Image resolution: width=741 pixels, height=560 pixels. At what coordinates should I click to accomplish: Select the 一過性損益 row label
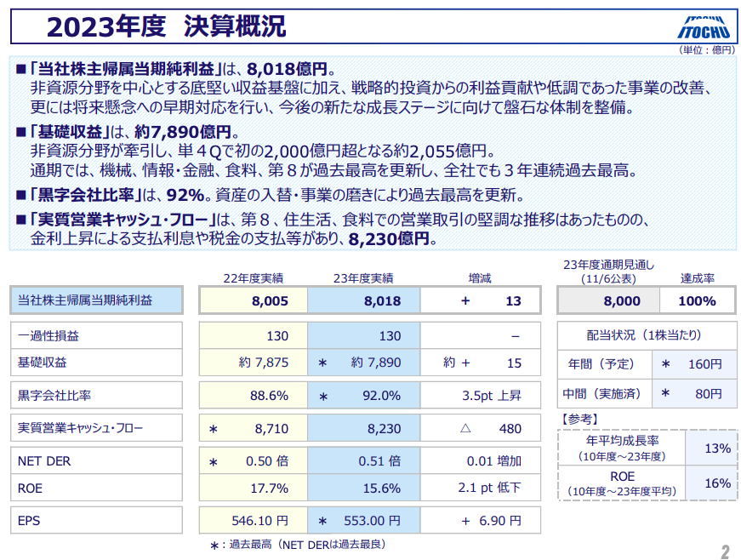[x=96, y=335]
